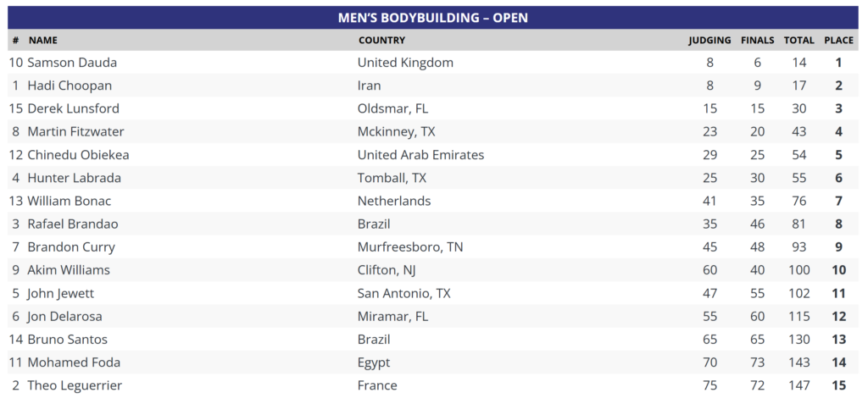Select the Murfreesboro, TN cell
The height and width of the screenshot is (404, 868).
point(409,247)
